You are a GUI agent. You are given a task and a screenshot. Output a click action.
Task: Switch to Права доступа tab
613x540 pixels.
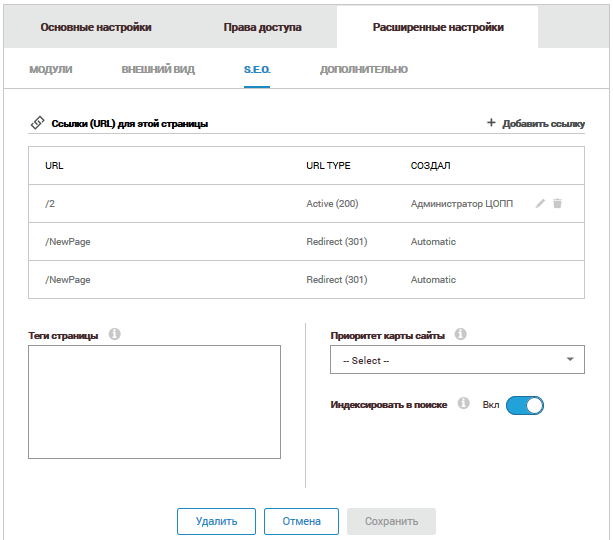[x=262, y=27]
